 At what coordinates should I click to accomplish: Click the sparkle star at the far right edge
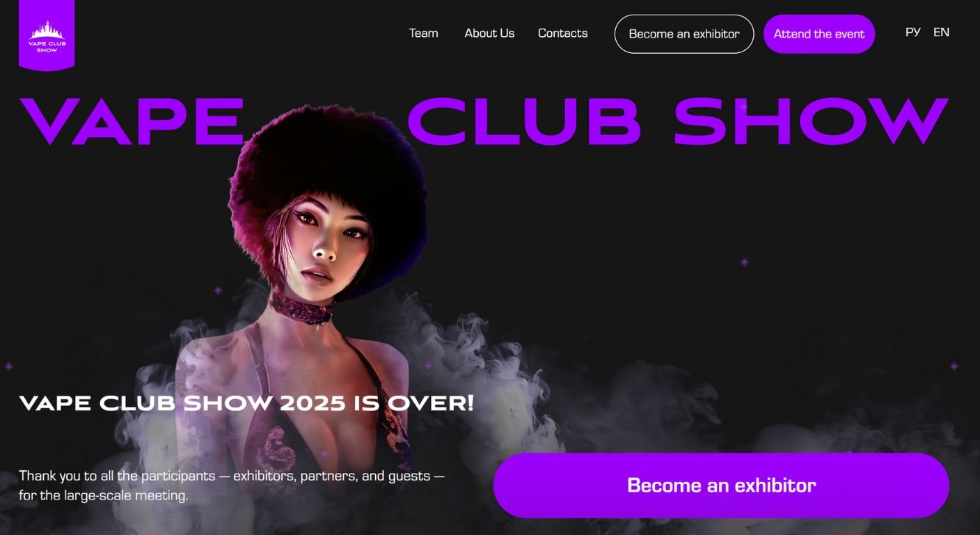coord(954,366)
